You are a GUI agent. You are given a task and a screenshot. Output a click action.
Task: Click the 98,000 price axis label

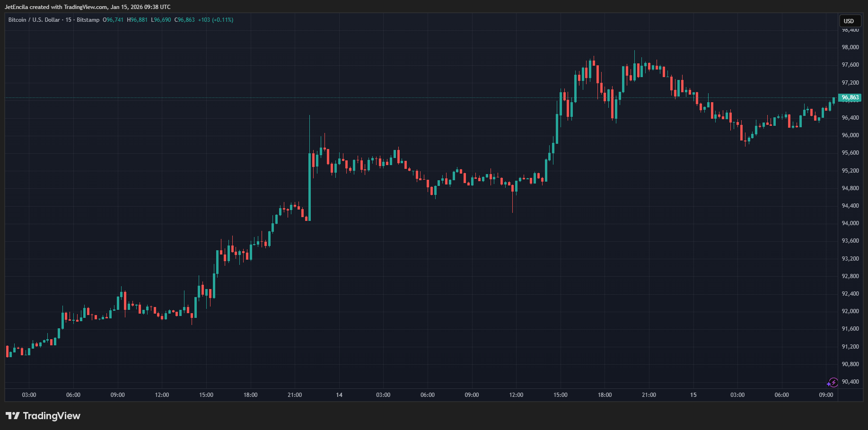[x=850, y=47]
